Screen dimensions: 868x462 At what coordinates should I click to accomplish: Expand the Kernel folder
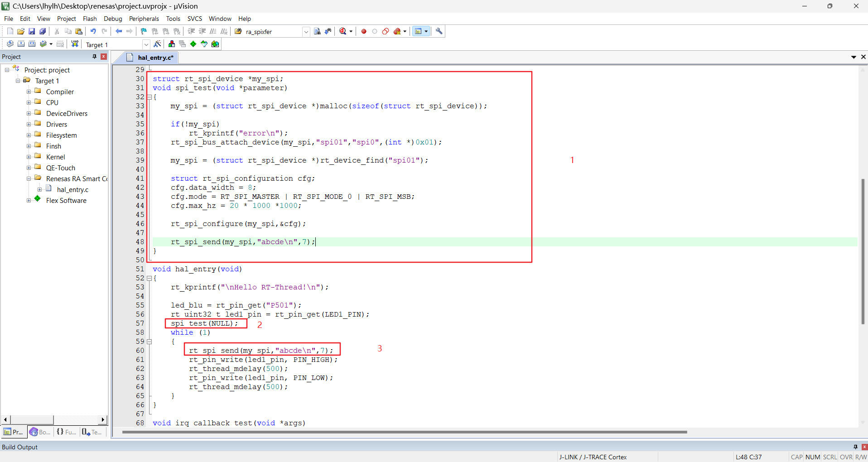coord(29,157)
